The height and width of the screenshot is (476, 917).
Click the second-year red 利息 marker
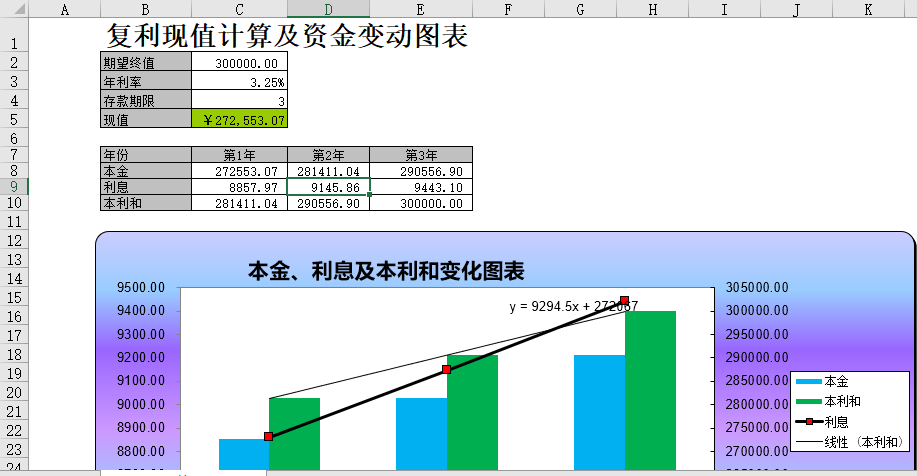point(447,370)
